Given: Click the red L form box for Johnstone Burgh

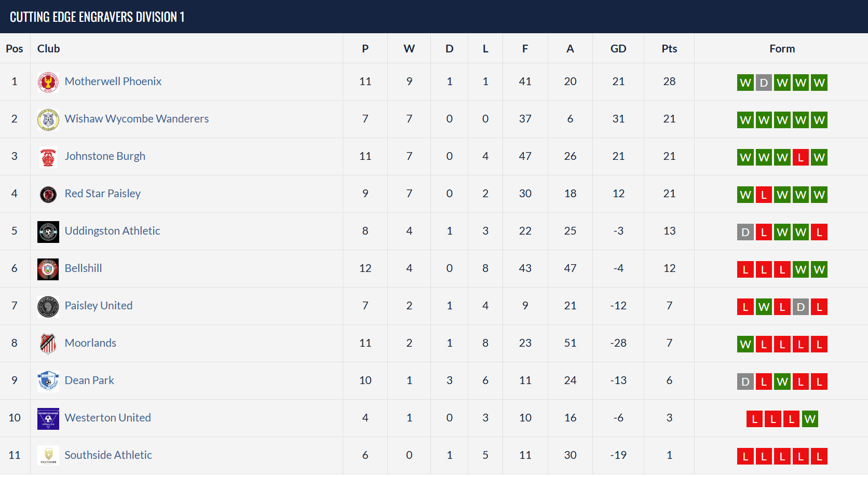Looking at the screenshot, I should click(801, 157).
